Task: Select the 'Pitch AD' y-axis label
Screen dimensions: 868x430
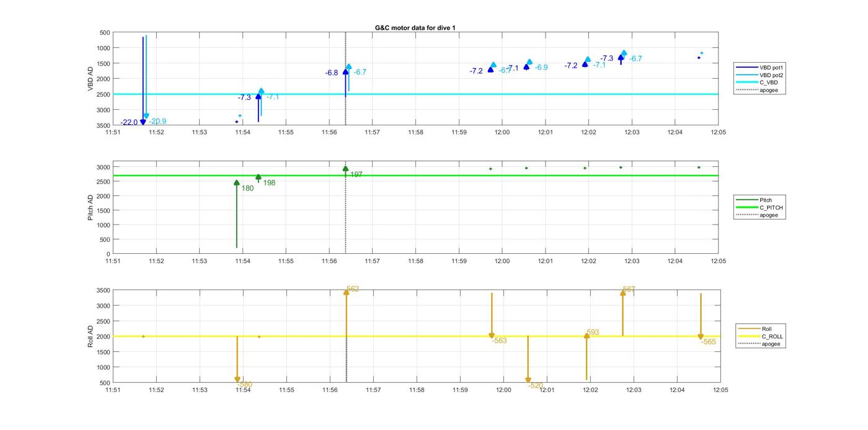Action: (91, 208)
